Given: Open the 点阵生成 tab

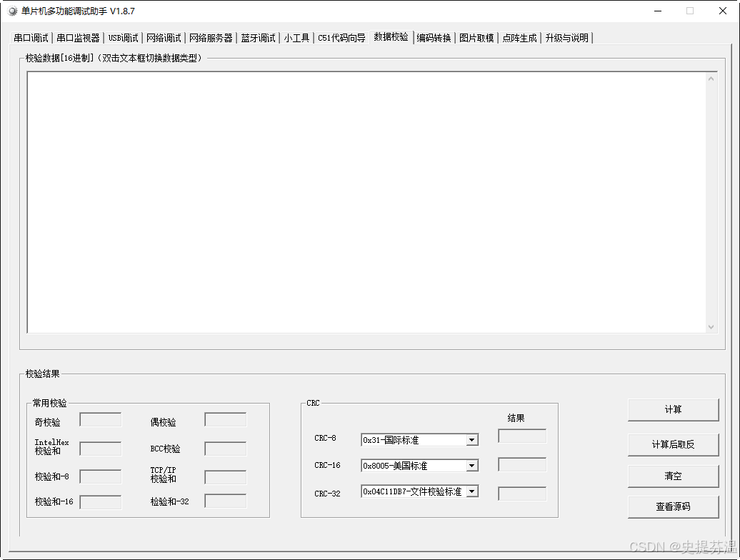Looking at the screenshot, I should (x=519, y=38).
